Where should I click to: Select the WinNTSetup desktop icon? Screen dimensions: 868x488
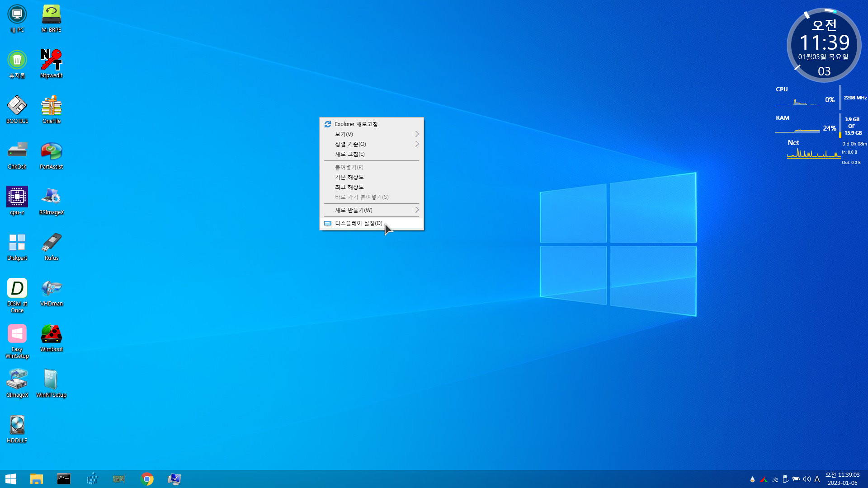click(x=52, y=384)
